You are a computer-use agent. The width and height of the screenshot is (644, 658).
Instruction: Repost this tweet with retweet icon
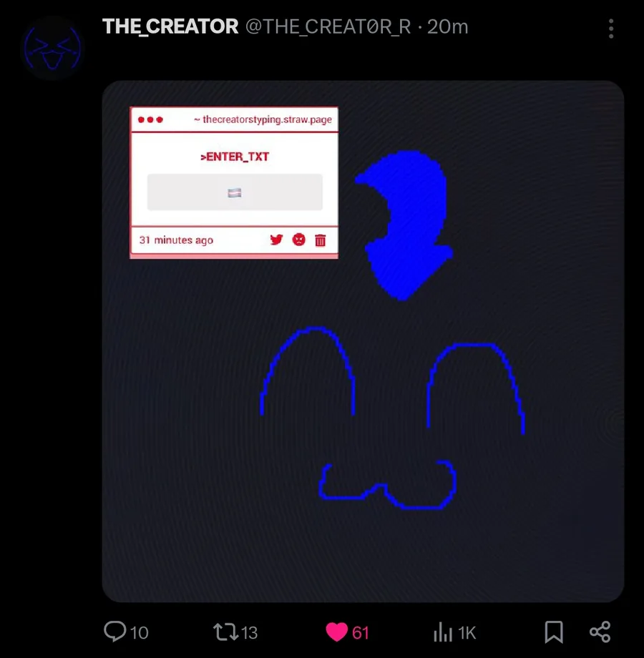pos(226,632)
